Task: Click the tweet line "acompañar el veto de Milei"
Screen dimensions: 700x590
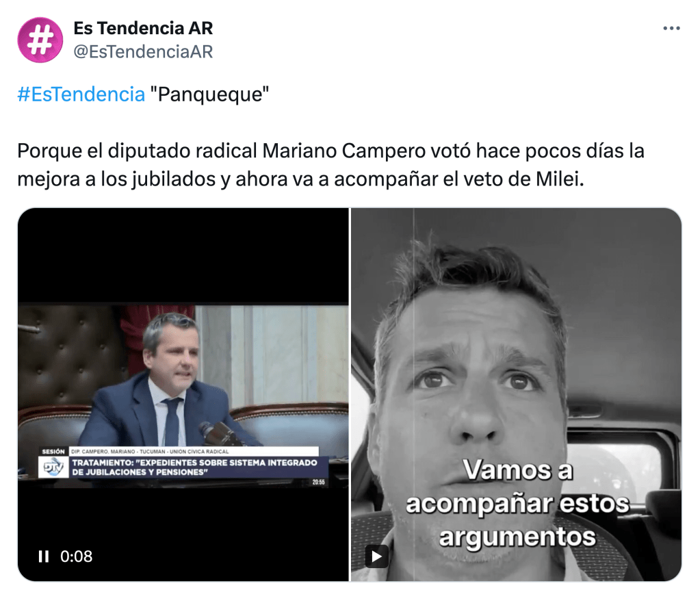Action: pyautogui.click(x=459, y=179)
